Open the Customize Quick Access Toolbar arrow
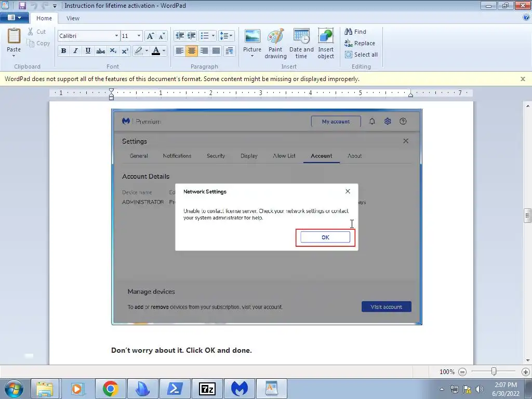 click(x=55, y=6)
